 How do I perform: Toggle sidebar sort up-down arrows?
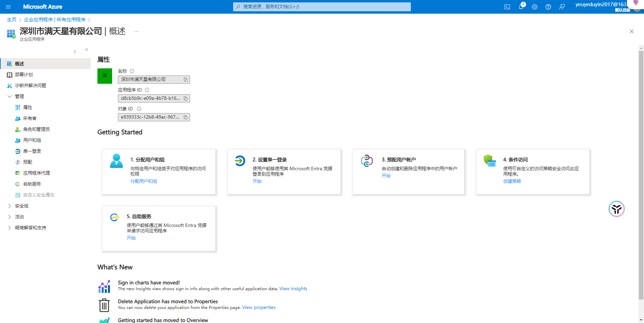75,52
